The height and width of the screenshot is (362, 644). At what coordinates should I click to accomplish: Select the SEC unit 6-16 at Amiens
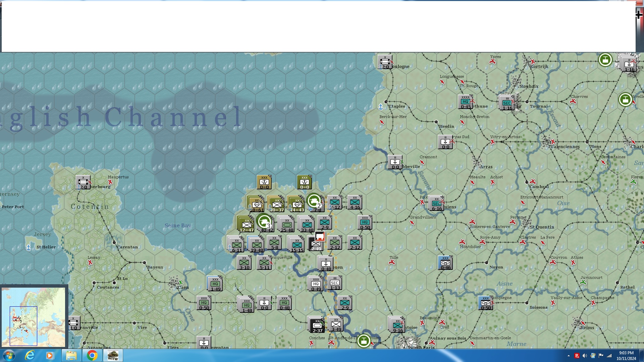[437, 204]
